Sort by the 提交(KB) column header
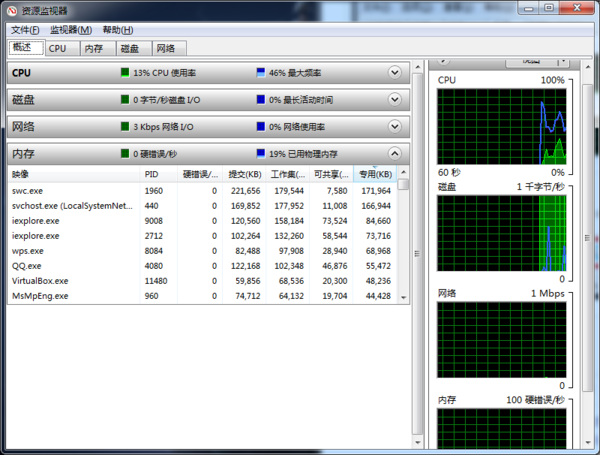The image size is (600, 455). [243, 174]
